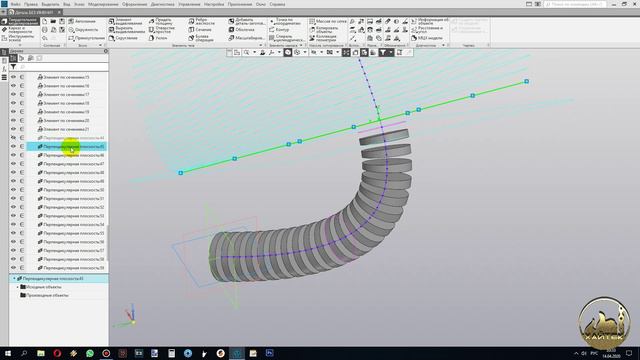Select the Прямоугольник rectangle tool
The image size is (640, 360).
click(87, 38)
